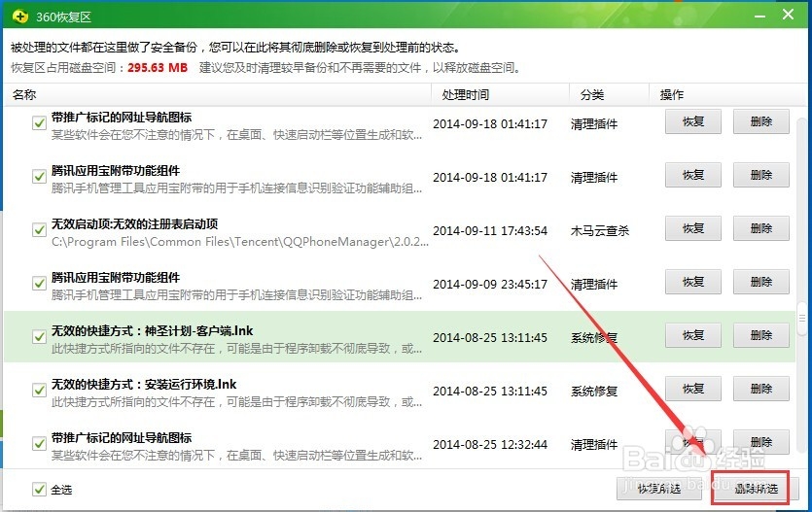This screenshot has height=512, width=812.
Task: Delete the 安装运行环境.lnk shortcut
Action: [760, 389]
